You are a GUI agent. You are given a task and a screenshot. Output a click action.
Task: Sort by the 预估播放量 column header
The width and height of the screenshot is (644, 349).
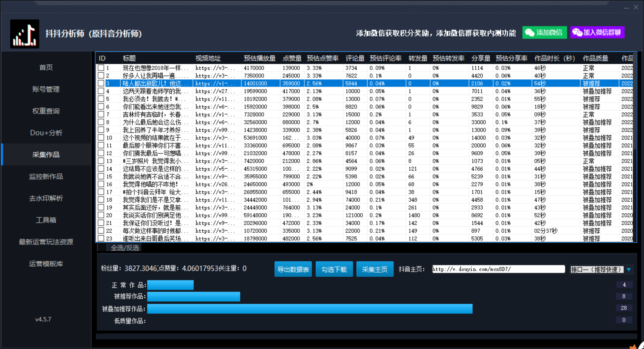260,58
